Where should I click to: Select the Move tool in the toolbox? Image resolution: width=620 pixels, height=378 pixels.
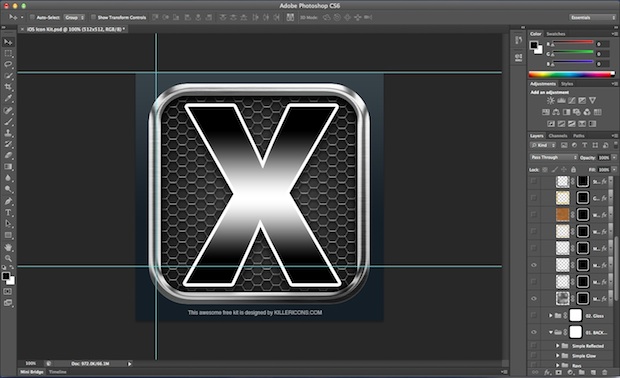(x=8, y=42)
